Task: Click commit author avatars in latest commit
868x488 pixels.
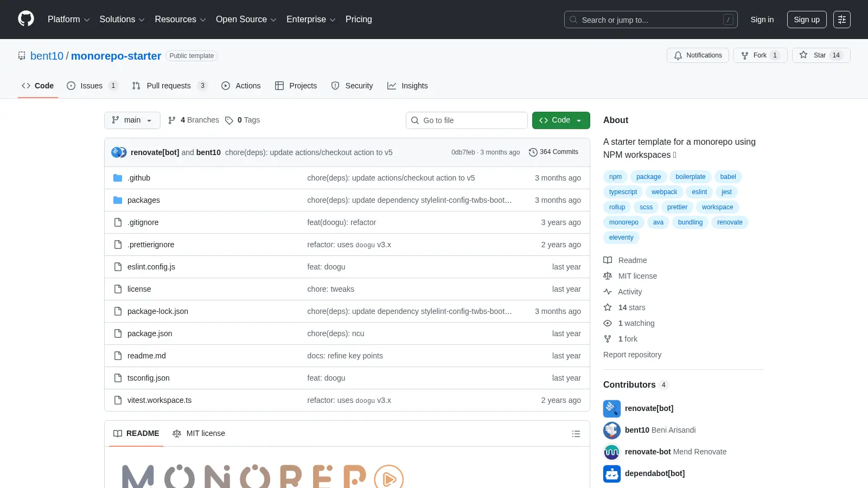Action: pos(119,152)
